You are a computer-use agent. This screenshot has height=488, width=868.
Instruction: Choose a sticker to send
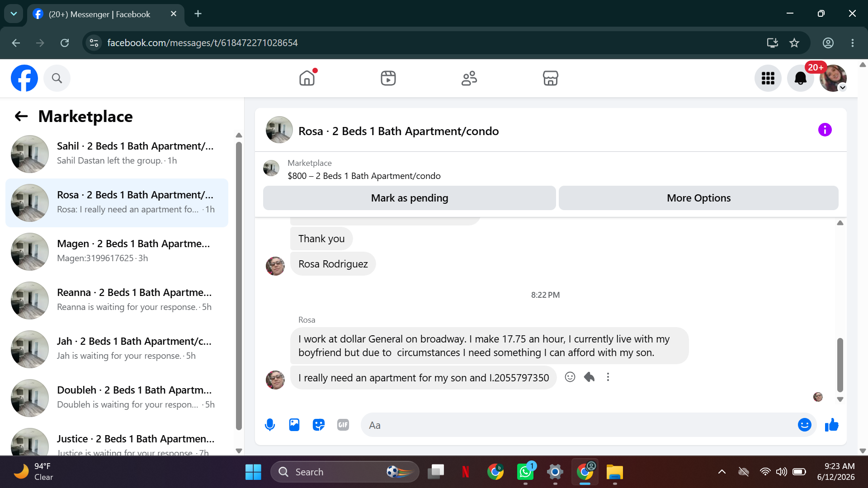click(x=319, y=425)
